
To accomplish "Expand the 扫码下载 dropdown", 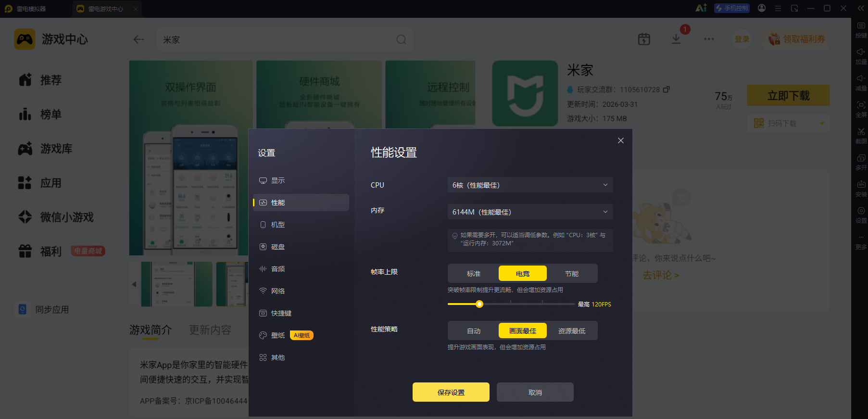I will coord(822,124).
